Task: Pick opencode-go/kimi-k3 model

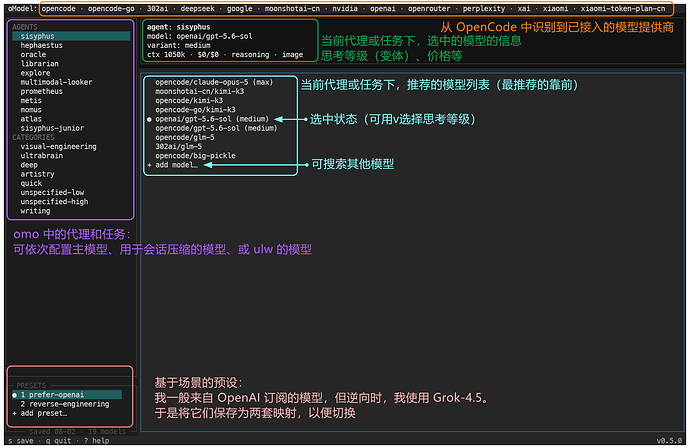Action: tap(195, 110)
